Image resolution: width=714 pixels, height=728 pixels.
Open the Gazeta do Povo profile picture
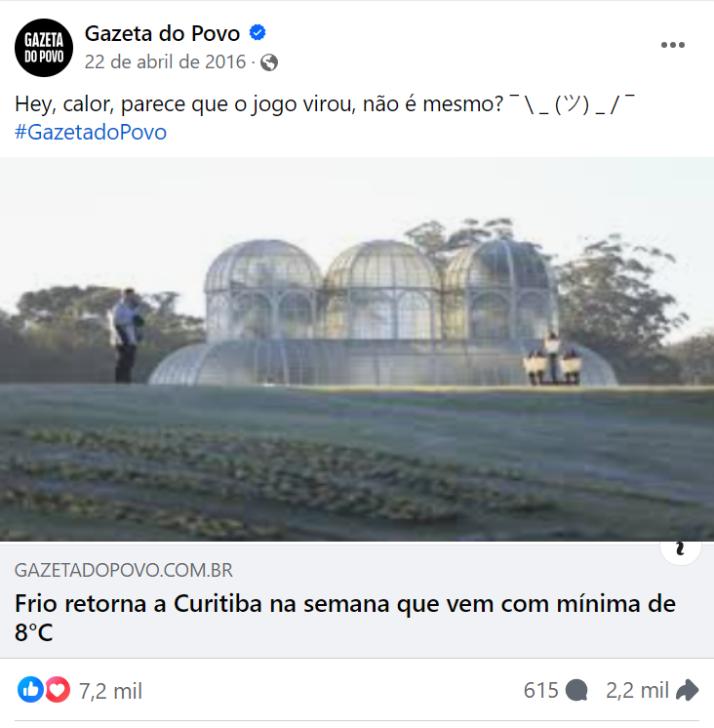pos(44,48)
